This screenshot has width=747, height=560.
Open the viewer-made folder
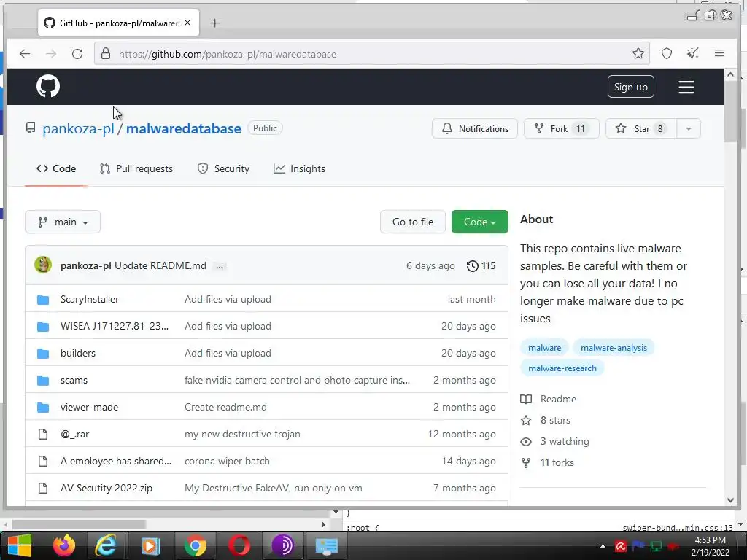pos(89,407)
